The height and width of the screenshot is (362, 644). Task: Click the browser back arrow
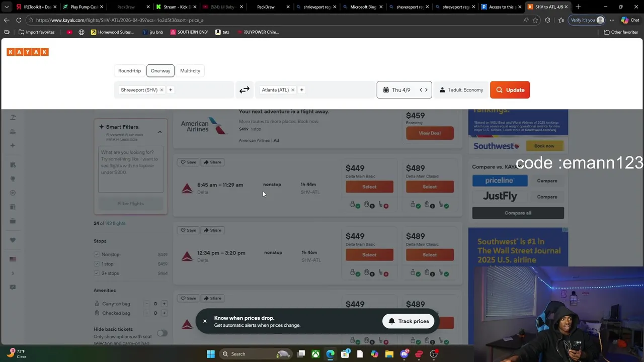point(7,20)
